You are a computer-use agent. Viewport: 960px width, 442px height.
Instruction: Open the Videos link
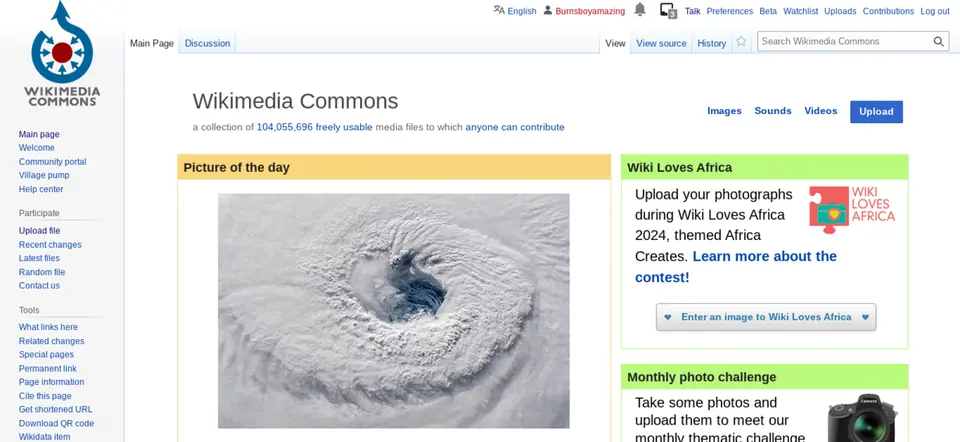[x=820, y=111]
